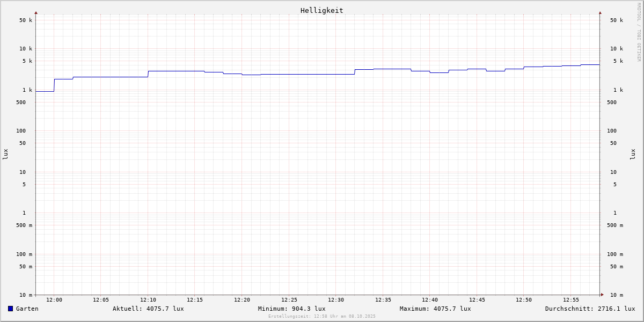Click the RRDTOOL / TOBI OETIKER watermark
The width and height of the screenshot is (644, 322).
(639, 32)
